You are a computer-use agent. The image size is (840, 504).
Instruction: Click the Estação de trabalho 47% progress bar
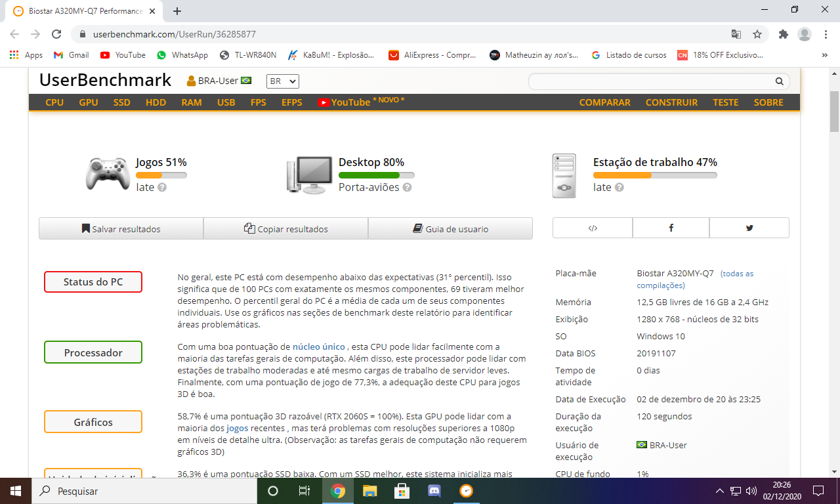[655, 175]
